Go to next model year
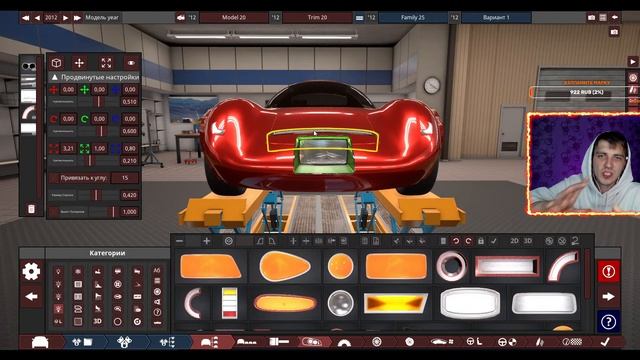 (65, 18)
